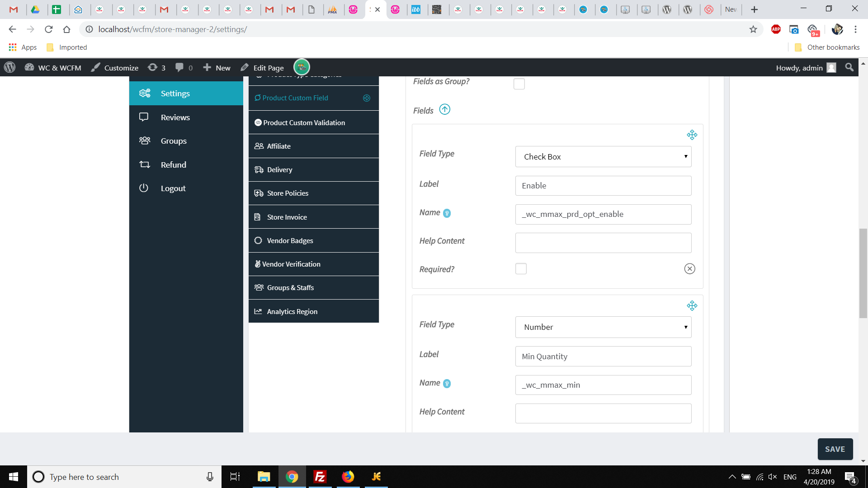Open Reviews in the sidebar
868x488 pixels.
(186, 117)
